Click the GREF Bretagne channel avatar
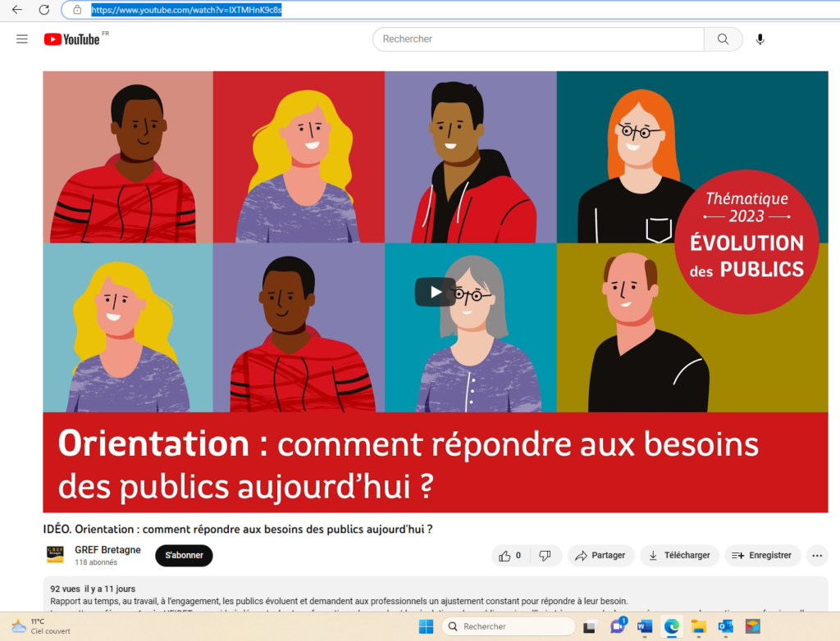Viewport: 840px width, 641px height. (56, 555)
